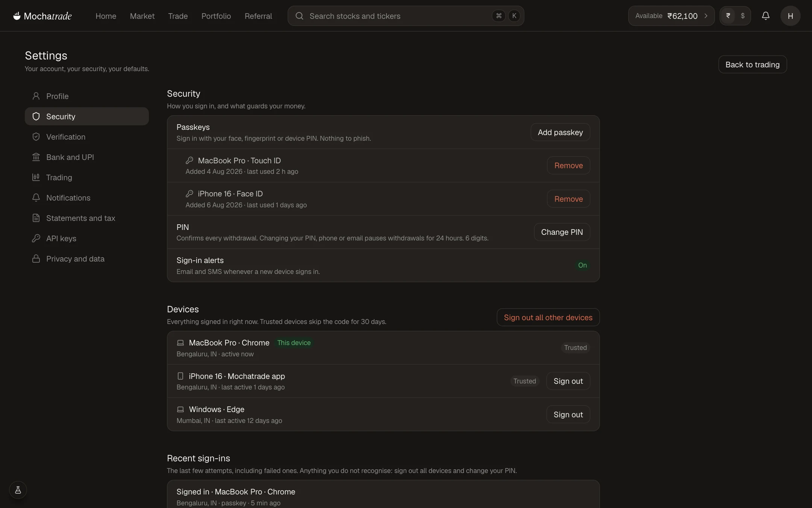The width and height of the screenshot is (812, 508).
Task: Remove MacBook Pro Touch ID passkey
Action: (568, 165)
